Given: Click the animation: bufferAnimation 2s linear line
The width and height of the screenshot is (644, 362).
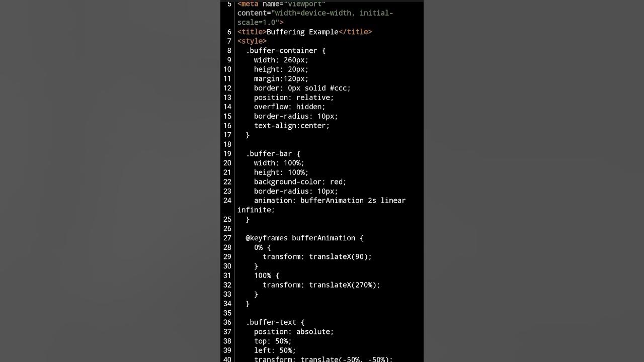Looking at the screenshot, I should (x=329, y=201).
